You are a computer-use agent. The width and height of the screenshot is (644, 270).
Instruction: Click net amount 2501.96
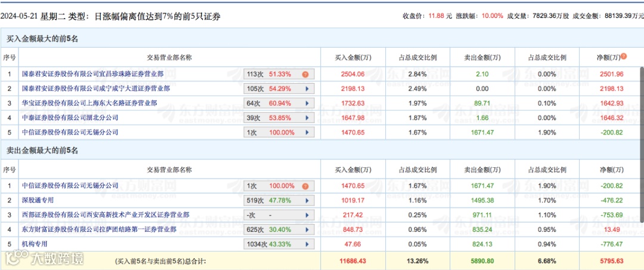(x=612, y=75)
